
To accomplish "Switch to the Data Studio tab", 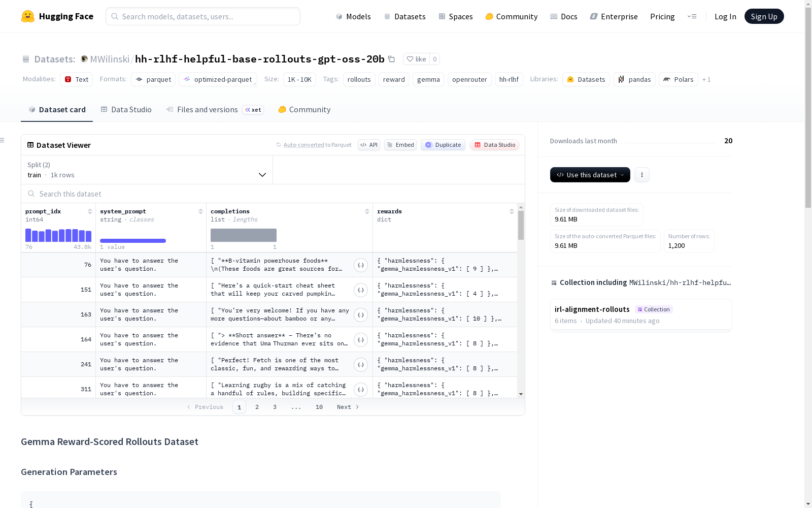I will 126,109.
